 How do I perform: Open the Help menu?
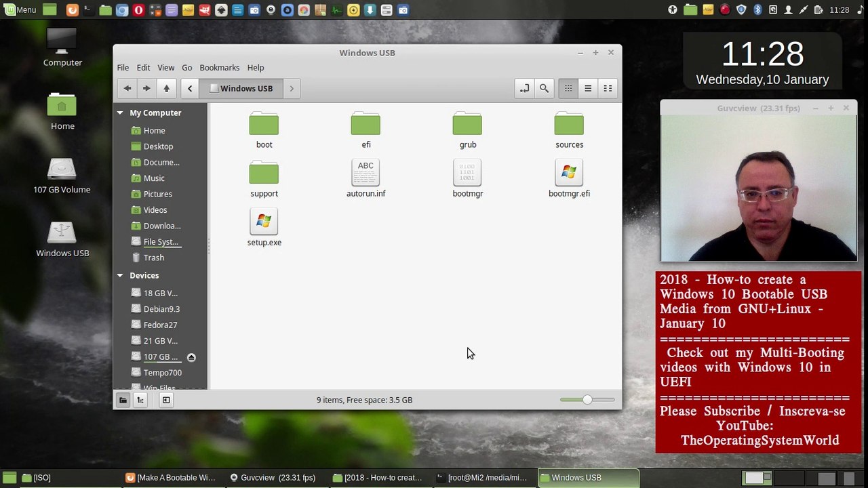[x=256, y=68]
